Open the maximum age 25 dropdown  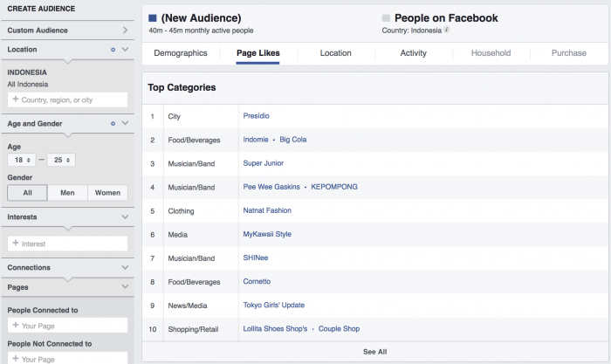(x=61, y=160)
